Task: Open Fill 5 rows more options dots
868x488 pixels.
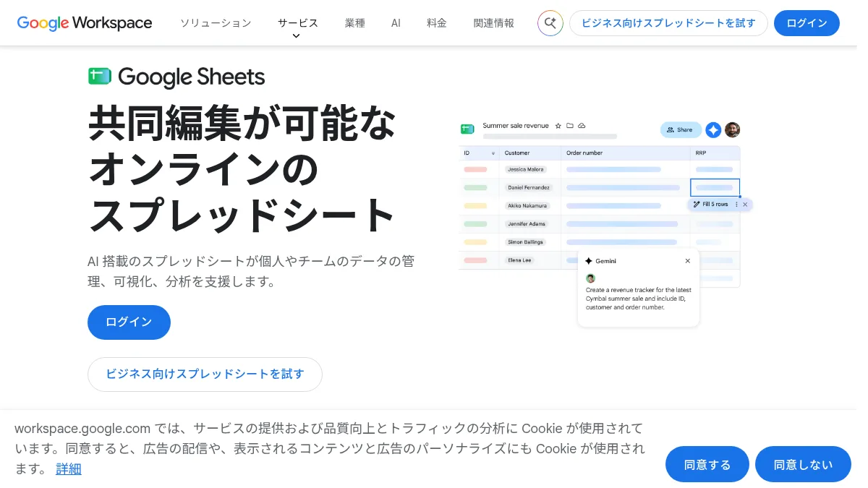Action: [736, 205]
